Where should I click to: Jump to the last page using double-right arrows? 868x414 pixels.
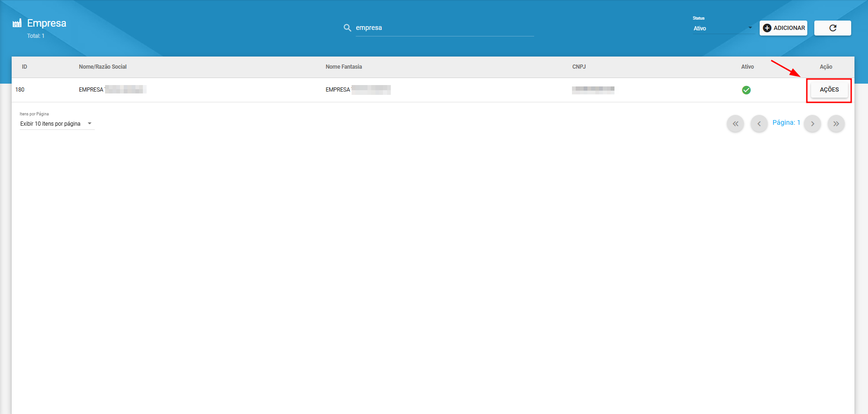click(x=836, y=124)
